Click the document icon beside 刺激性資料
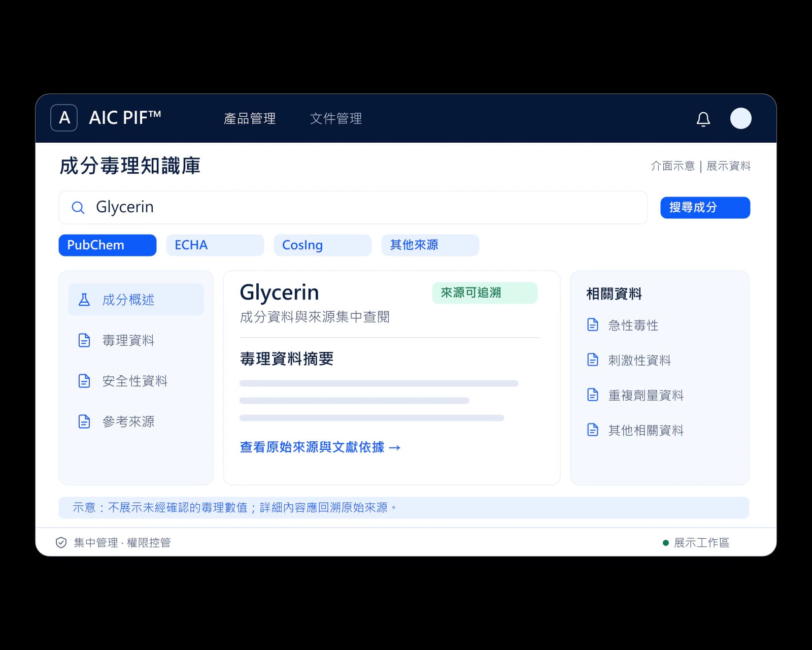812x650 pixels. tap(593, 360)
